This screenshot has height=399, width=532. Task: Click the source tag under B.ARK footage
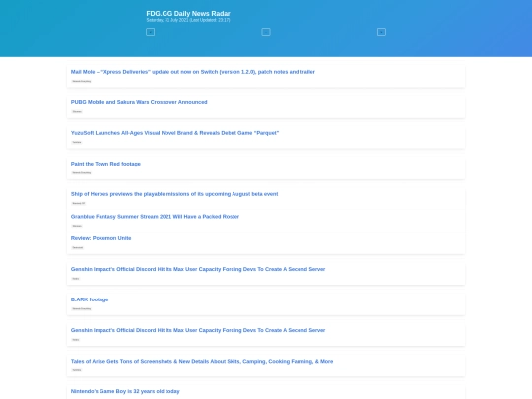tap(82, 308)
